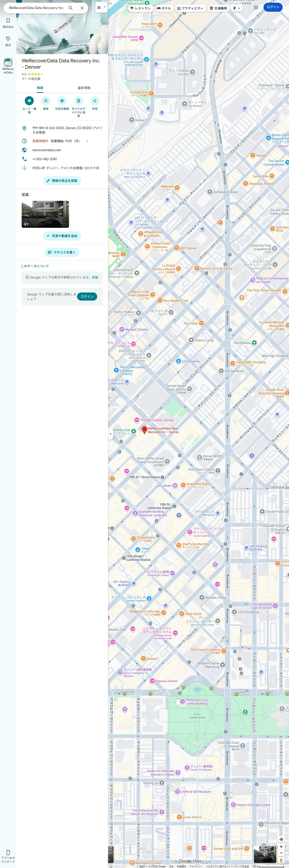
Task: Select the レストラン category chip
Action: point(141,8)
